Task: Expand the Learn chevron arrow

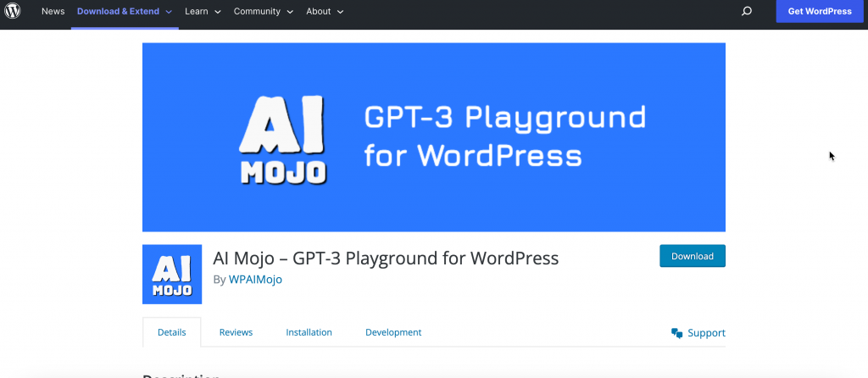Action: click(x=218, y=12)
